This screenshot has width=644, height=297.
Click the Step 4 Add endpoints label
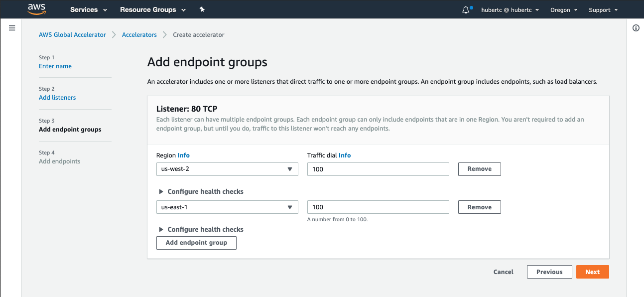pyautogui.click(x=60, y=161)
